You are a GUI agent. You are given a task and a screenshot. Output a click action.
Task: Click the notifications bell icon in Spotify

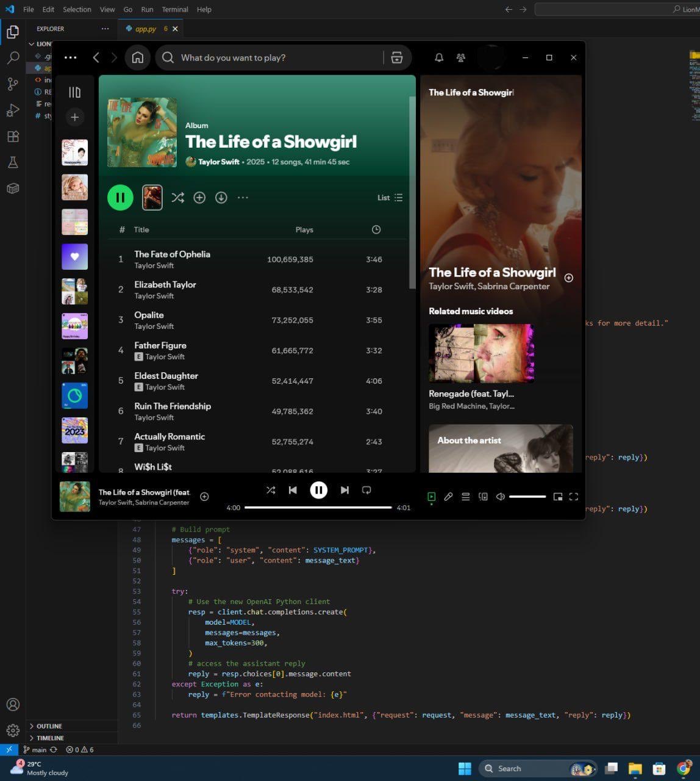click(x=438, y=57)
